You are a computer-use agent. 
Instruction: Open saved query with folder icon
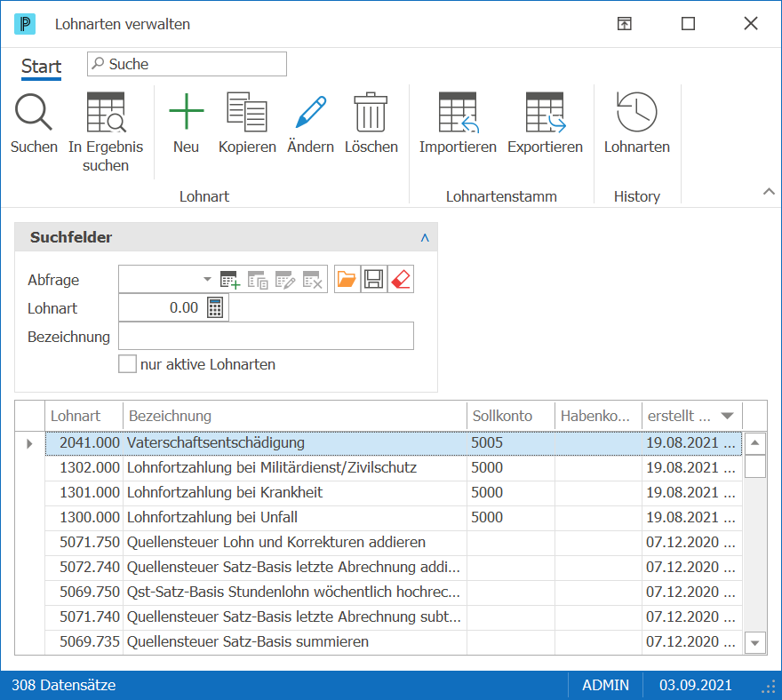(x=347, y=279)
